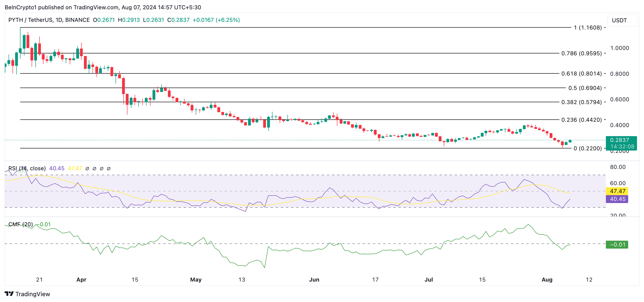Click the 0.618 (0.8014) Fibonacci level label
The height and width of the screenshot is (302, 644).
click(581, 73)
